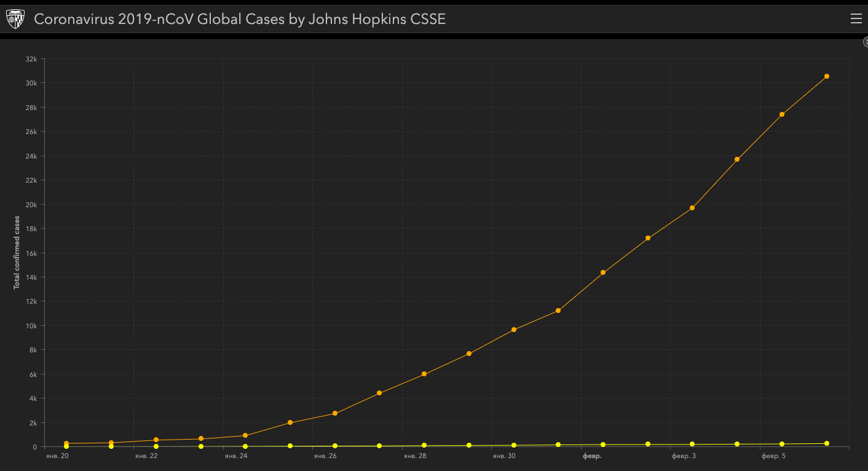Screen dimensions: 868x471
Task: Click the '28k' y-axis label
Action: point(32,108)
